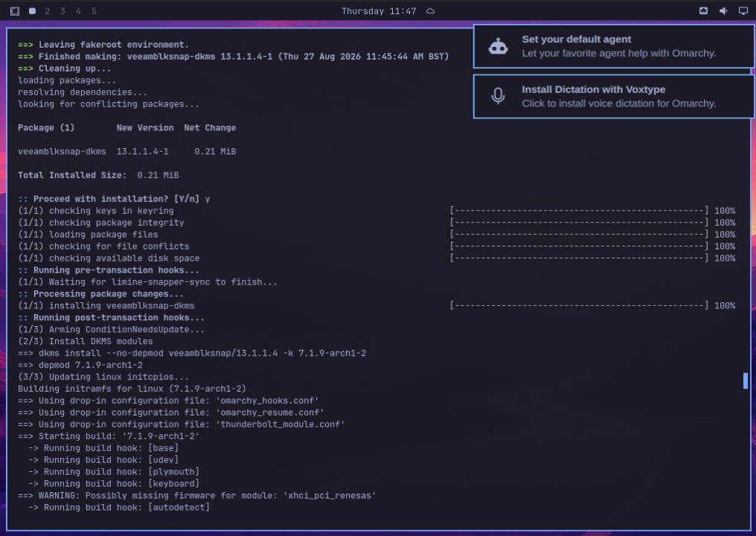This screenshot has width=756, height=536.
Task: Click 'Running build hook: [autodetect]' line
Action: tap(119, 508)
